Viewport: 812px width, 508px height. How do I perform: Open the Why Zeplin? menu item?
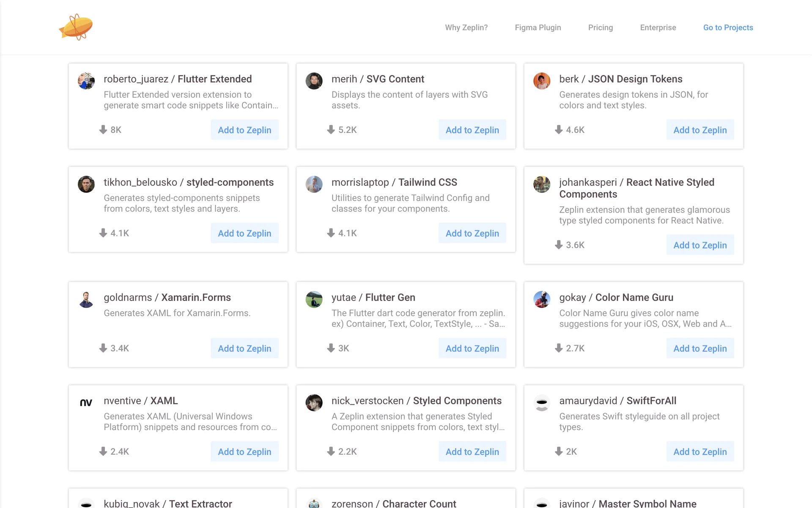coord(466,28)
